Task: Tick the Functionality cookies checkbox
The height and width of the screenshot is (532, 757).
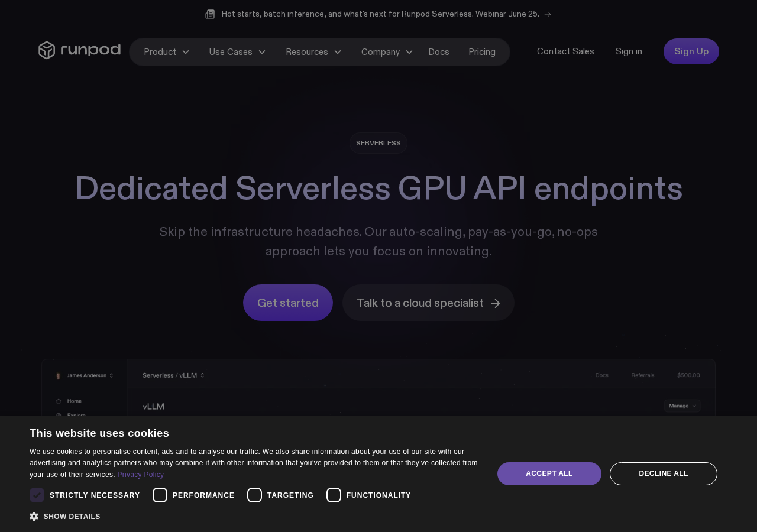Action: (x=334, y=495)
